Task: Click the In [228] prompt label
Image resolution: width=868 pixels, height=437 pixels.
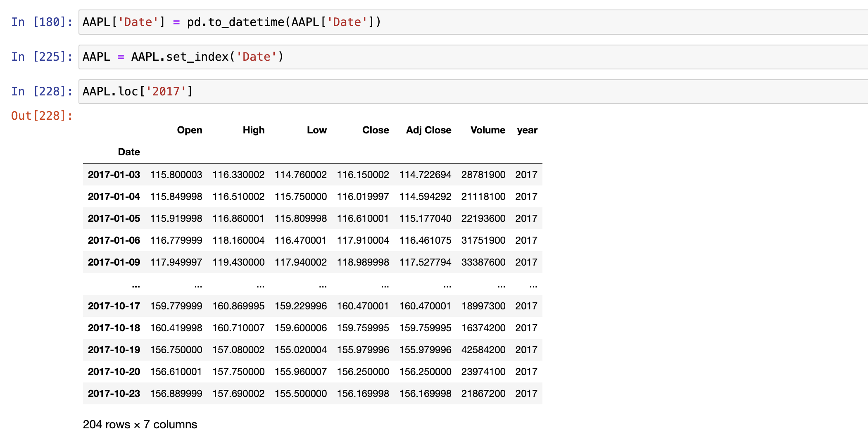Action: click(x=42, y=92)
